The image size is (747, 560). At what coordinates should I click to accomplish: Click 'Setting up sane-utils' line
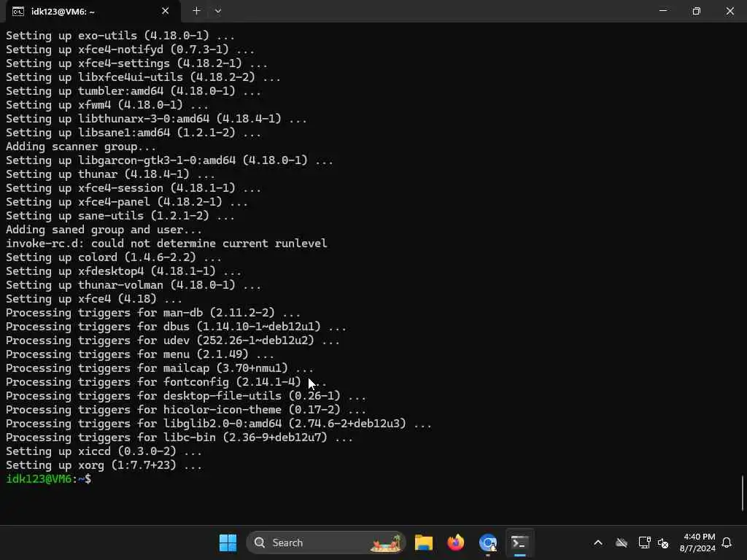(x=120, y=216)
